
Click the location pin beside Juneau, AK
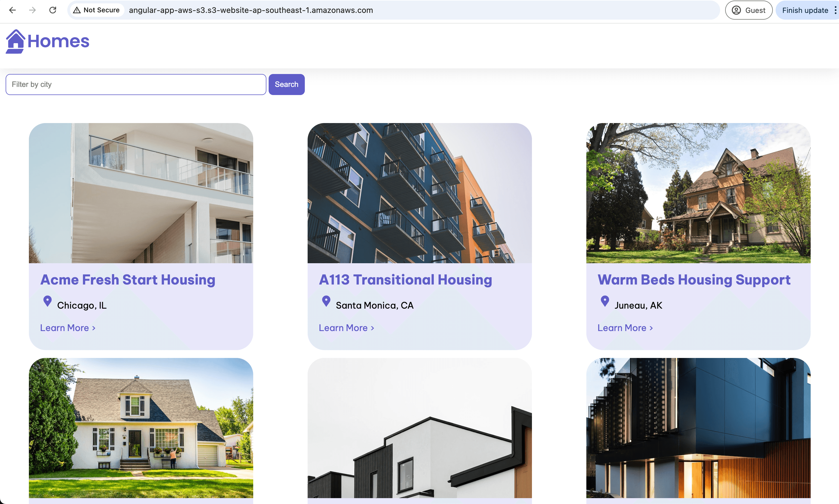(x=605, y=301)
